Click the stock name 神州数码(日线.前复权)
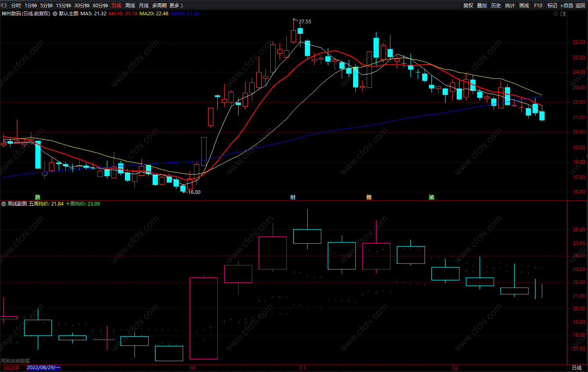This screenshot has height=372, width=588. coord(26,14)
